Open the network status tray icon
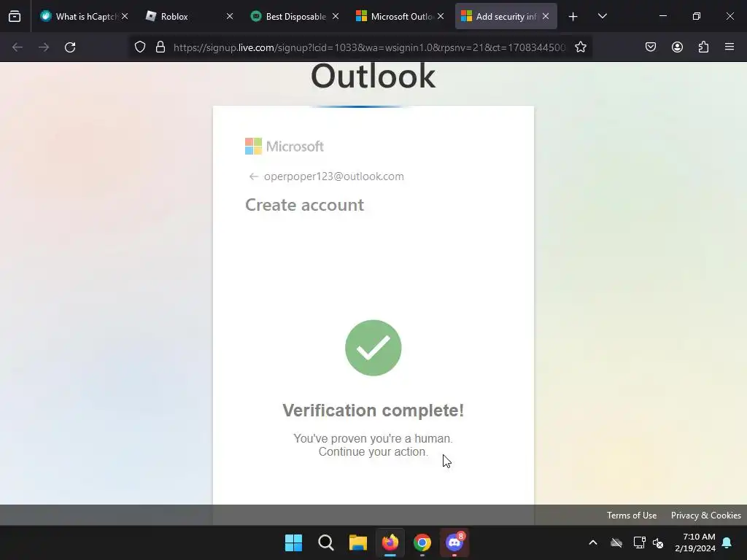Image resolution: width=747 pixels, height=560 pixels. [639, 542]
